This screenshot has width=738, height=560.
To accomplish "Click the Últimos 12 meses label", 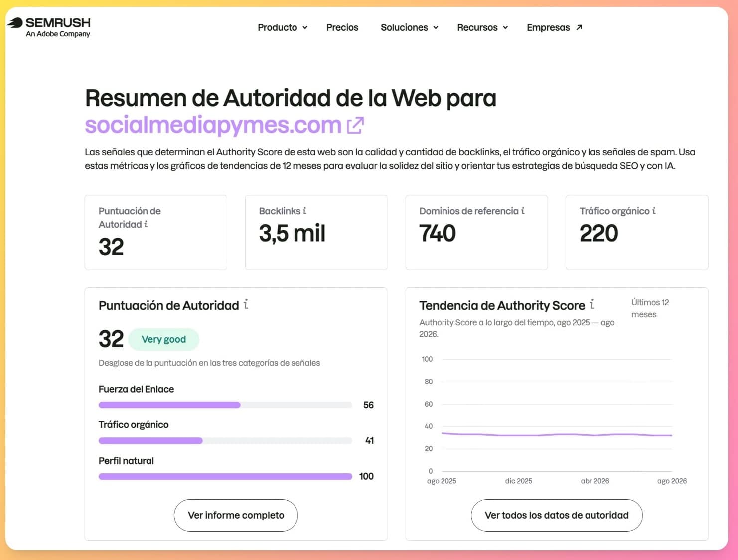I will tap(650, 308).
